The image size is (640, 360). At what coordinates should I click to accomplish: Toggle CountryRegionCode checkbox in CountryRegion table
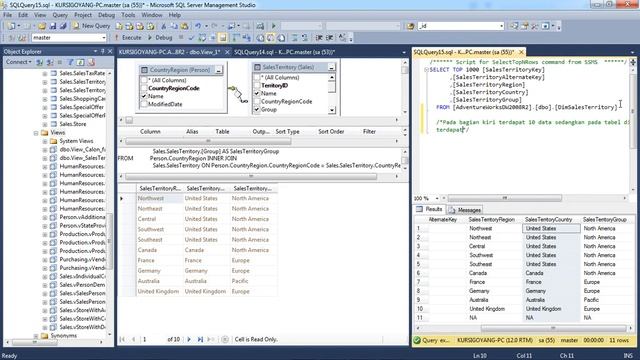tap(144, 88)
